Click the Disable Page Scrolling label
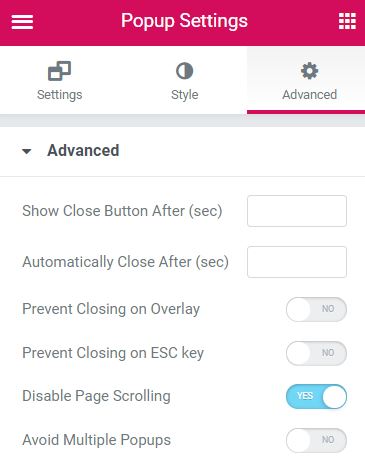The image size is (365, 461). 96,396
